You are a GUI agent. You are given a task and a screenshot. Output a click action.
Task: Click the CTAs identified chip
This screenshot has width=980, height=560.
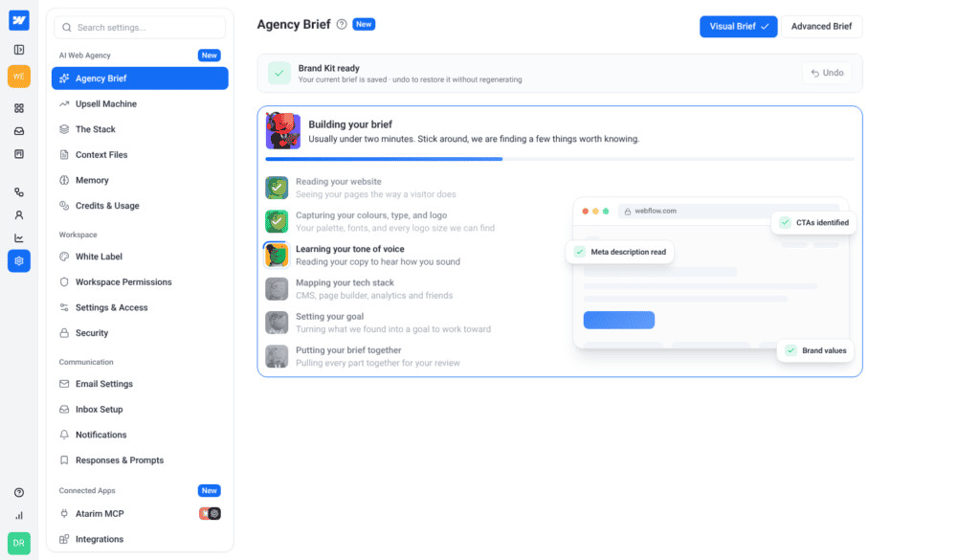pyautogui.click(x=813, y=222)
